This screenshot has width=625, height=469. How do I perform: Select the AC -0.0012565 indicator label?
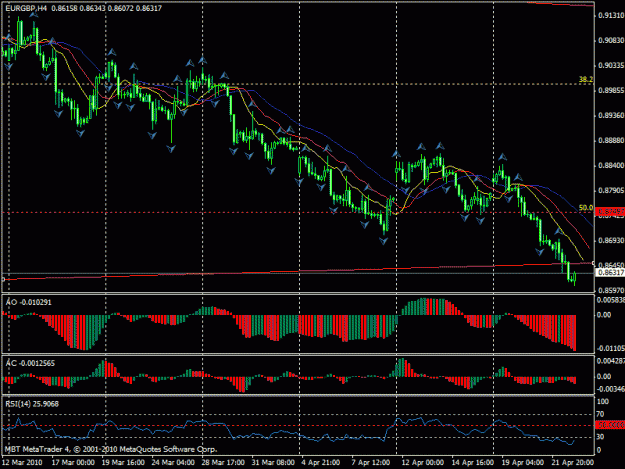pyautogui.click(x=30, y=363)
